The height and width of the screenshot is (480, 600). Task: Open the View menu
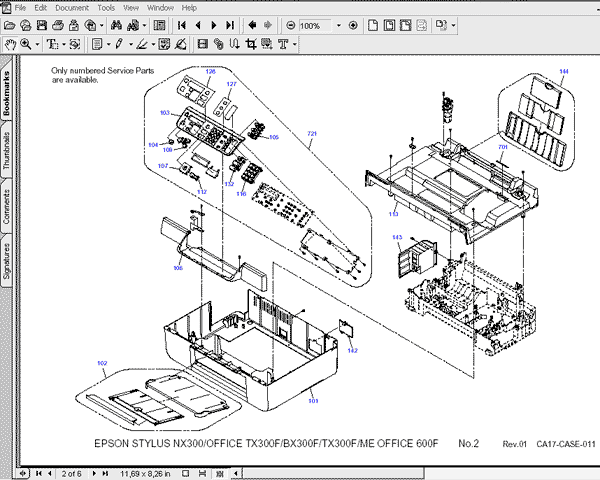131,8
